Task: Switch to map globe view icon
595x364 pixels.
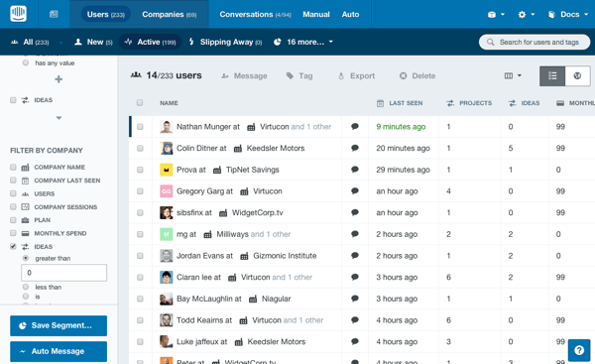Action: (x=577, y=76)
